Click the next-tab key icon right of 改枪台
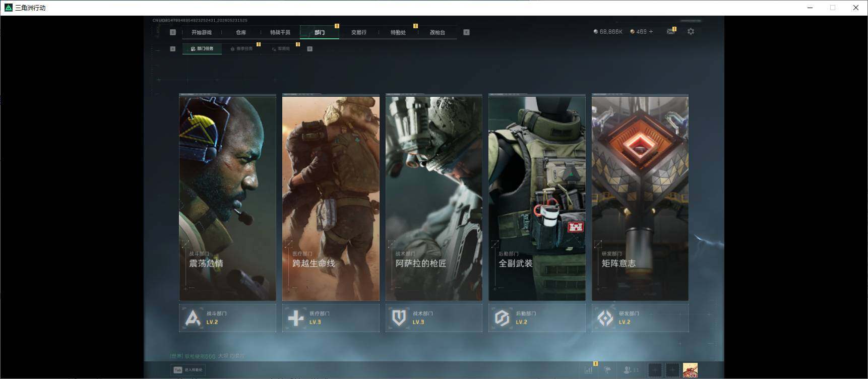This screenshot has width=868, height=379. pos(466,32)
